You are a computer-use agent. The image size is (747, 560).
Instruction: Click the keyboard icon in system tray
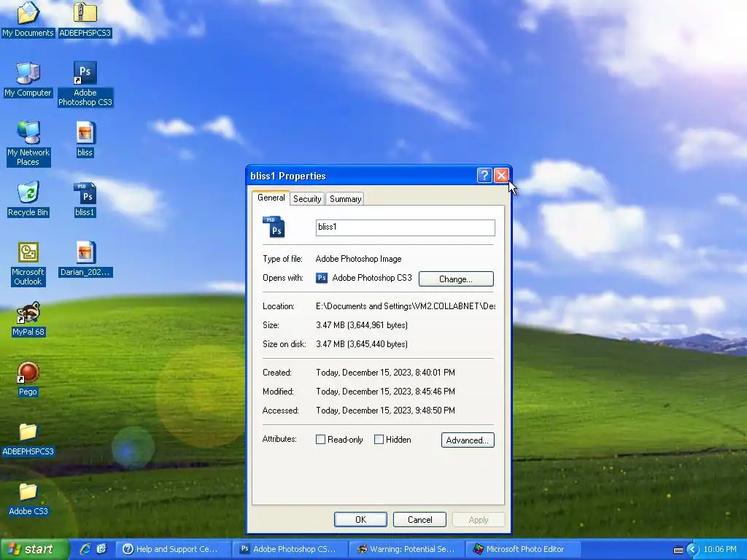pos(678,550)
